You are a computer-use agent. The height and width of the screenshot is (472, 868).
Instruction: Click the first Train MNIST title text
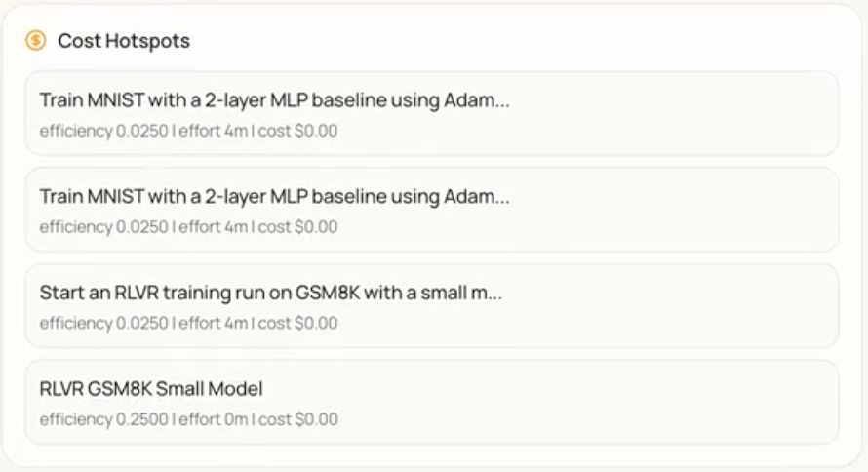tap(274, 100)
